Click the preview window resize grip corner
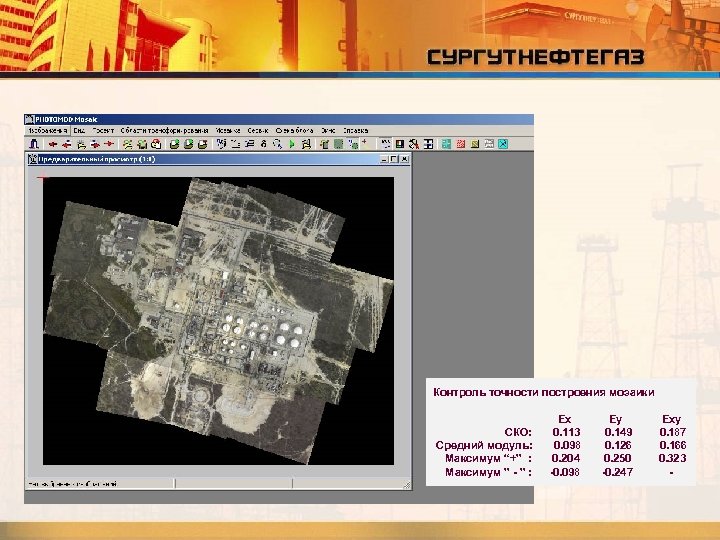The image size is (720, 540). (x=407, y=485)
